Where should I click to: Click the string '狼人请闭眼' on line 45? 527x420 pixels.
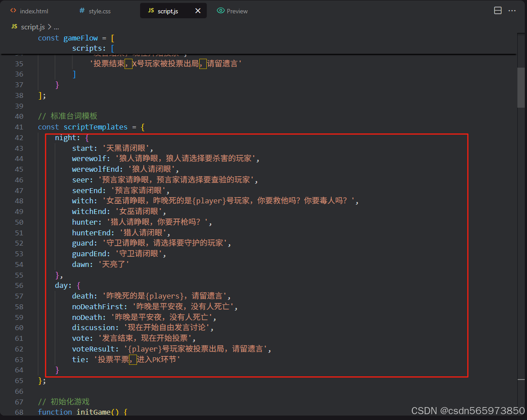tap(152, 169)
